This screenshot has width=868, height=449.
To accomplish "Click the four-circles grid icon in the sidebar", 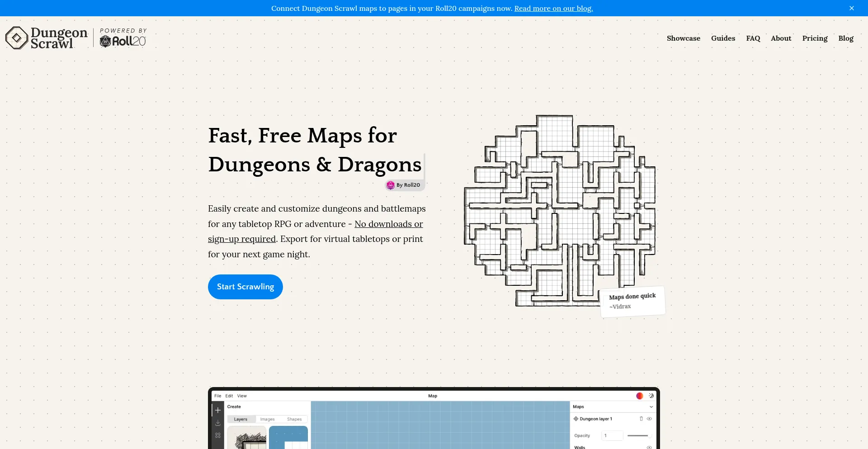I will click(218, 435).
